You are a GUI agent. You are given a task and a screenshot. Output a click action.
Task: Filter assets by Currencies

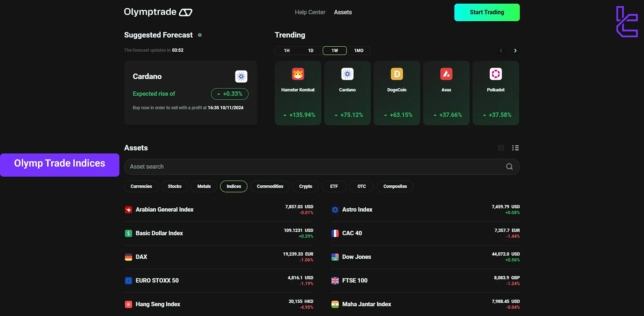(x=141, y=186)
